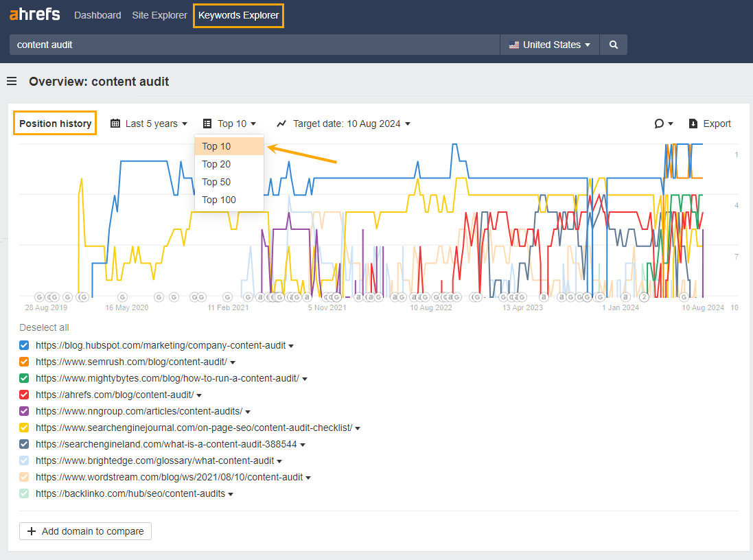Click the Add domain to compare button
This screenshot has height=560, width=753.
tap(84, 530)
